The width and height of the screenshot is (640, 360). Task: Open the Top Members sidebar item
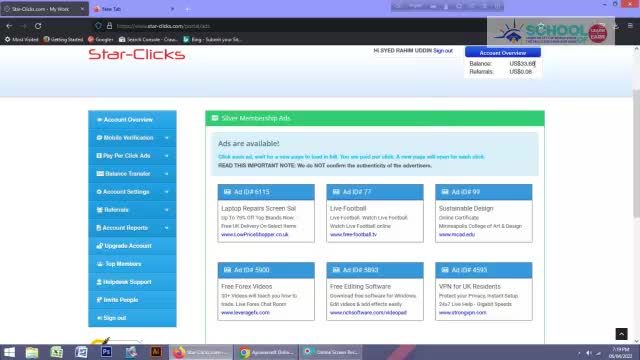pos(132,264)
